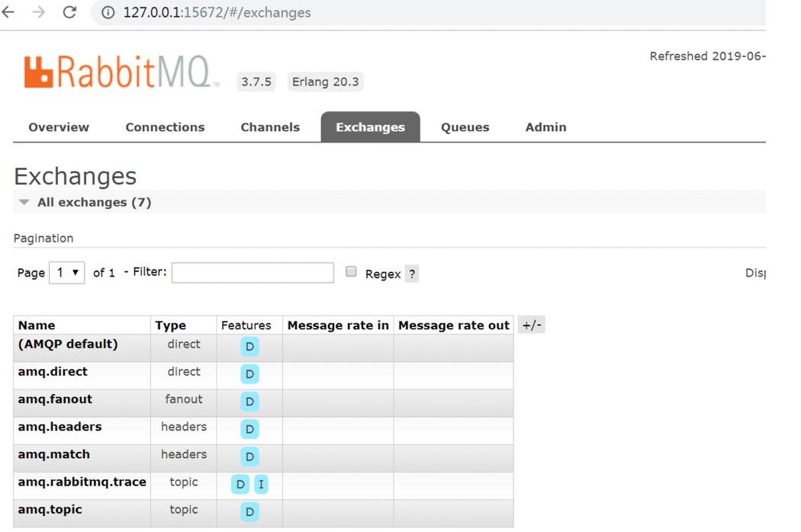Viewport: 801px width, 532px height.
Task: Open the amq.rabbitmq.trace exchange
Action: click(x=82, y=482)
